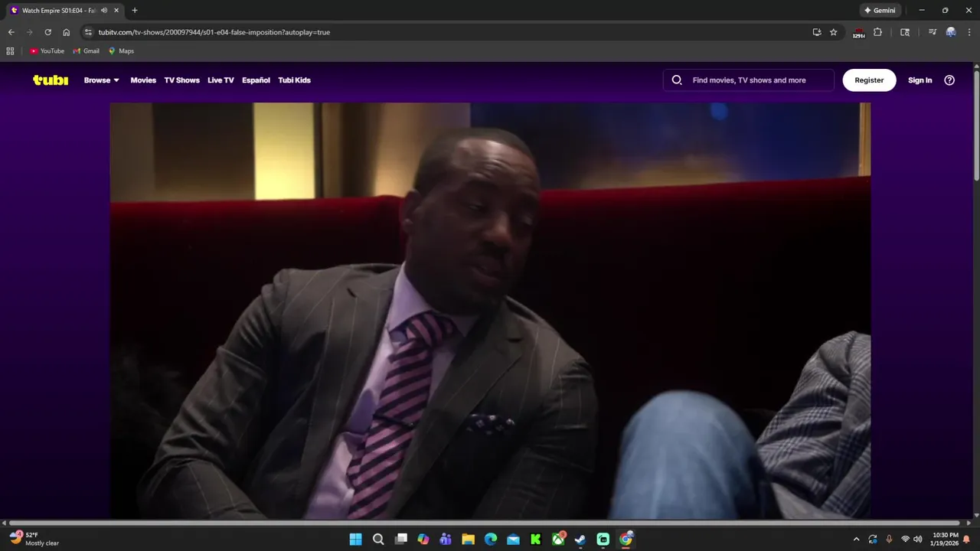
Task: Open Microsoft Teams from the taskbar
Action: (446, 540)
